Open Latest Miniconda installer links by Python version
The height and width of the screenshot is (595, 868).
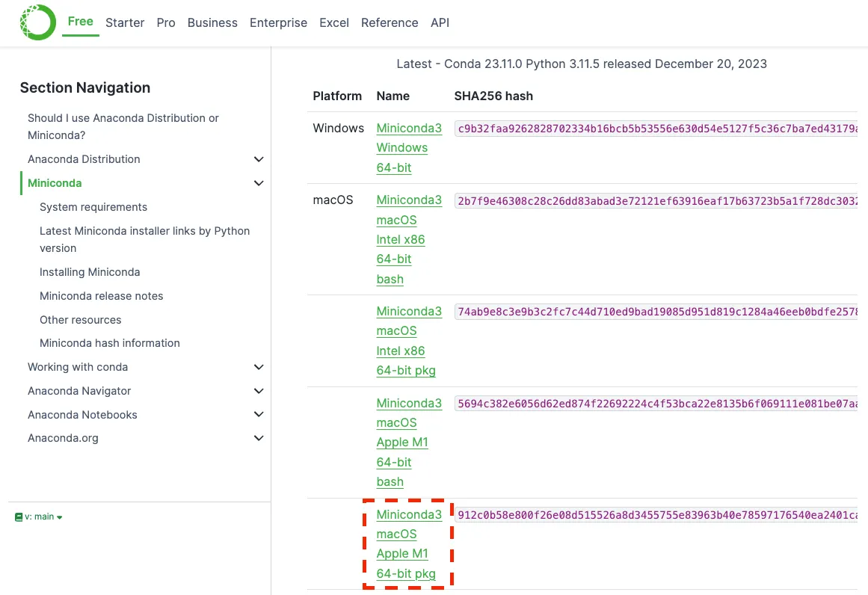[x=144, y=240]
